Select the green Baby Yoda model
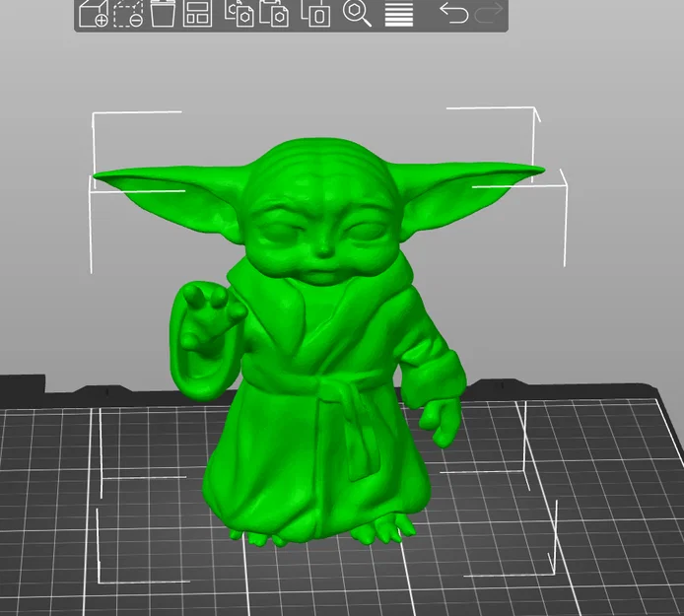This screenshot has height=616, width=684. pos(318,340)
